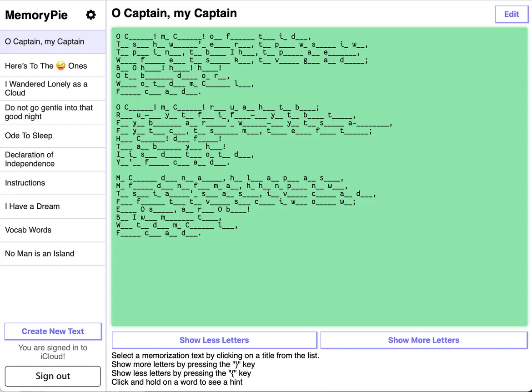Open 'Here's To The Ones' text

click(x=46, y=66)
